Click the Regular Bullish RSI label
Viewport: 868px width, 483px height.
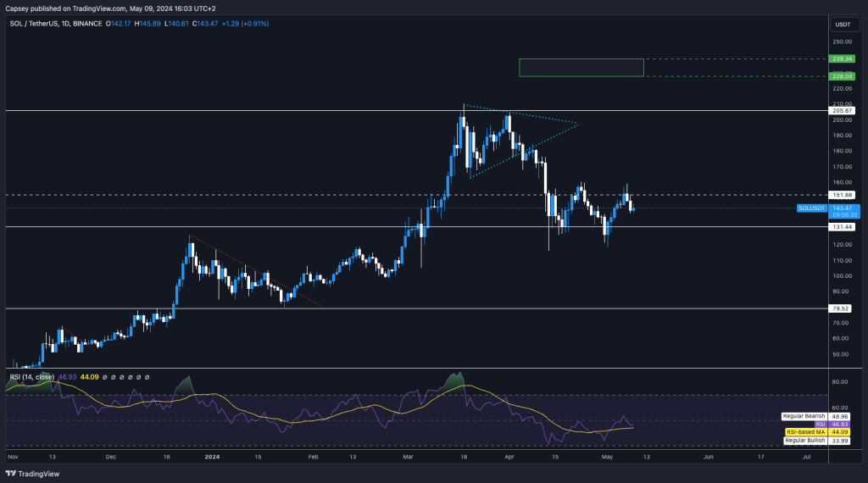804,441
